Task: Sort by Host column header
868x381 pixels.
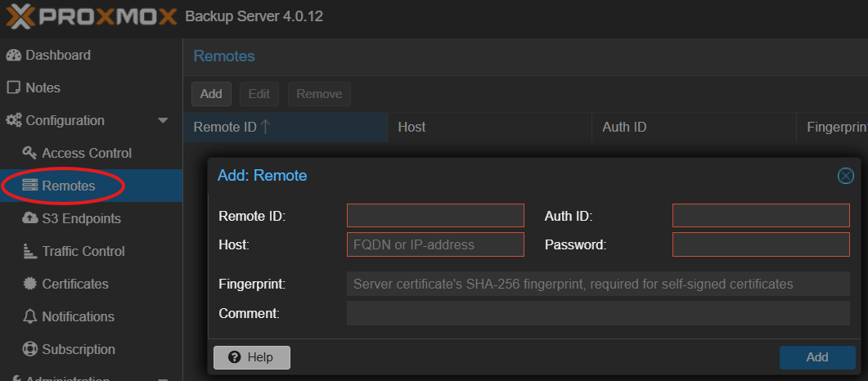Action: click(x=489, y=128)
